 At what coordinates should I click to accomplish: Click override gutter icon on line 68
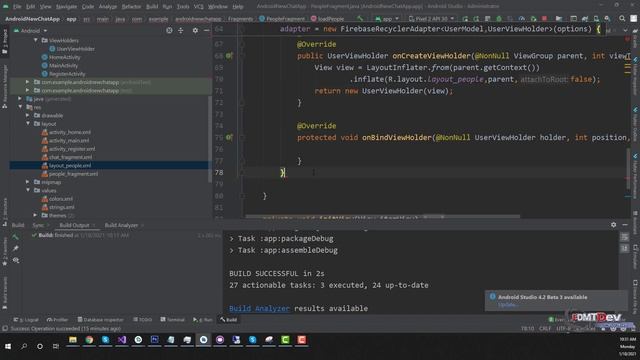click(x=229, y=56)
